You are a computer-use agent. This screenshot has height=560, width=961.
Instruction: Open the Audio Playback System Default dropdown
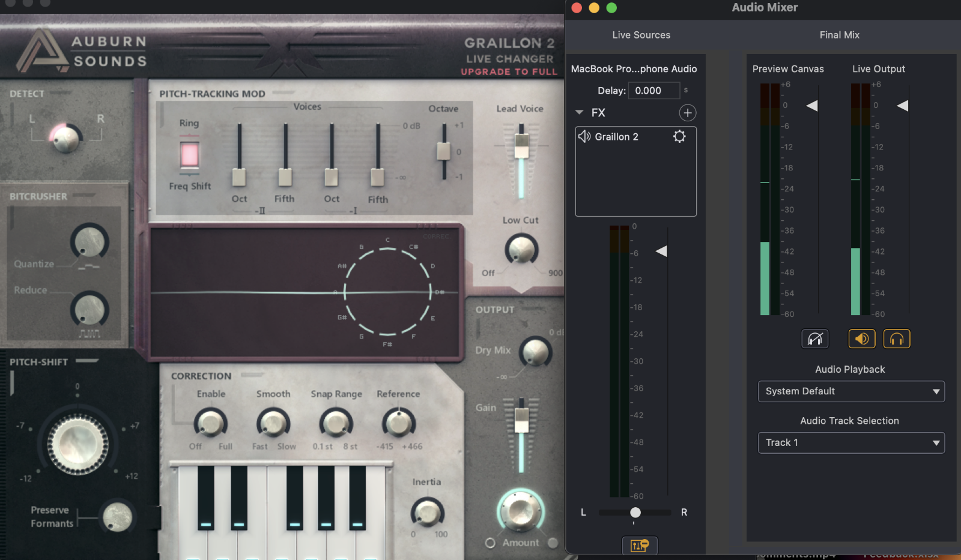pyautogui.click(x=851, y=391)
